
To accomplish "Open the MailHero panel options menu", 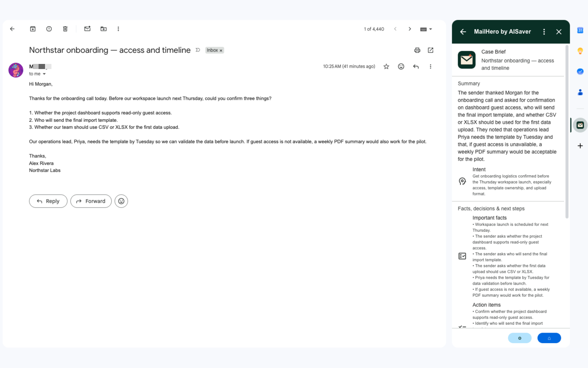I will [x=544, y=32].
